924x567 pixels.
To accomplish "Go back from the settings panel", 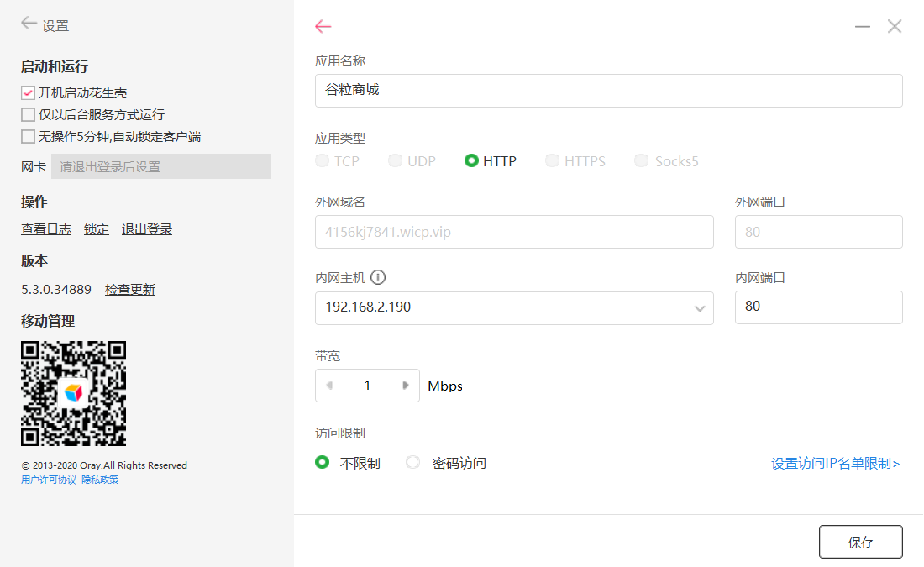I will click(x=29, y=23).
